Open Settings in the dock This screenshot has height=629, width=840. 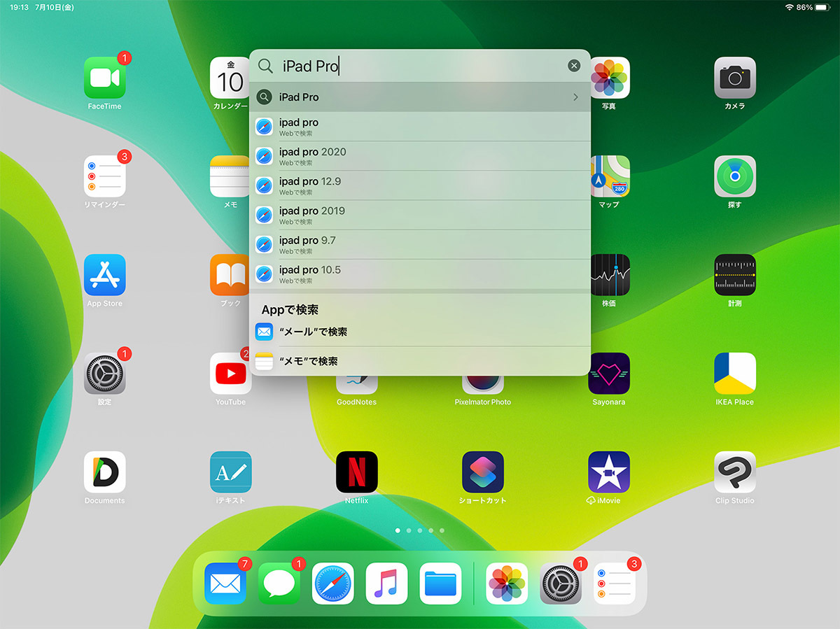[561, 584]
